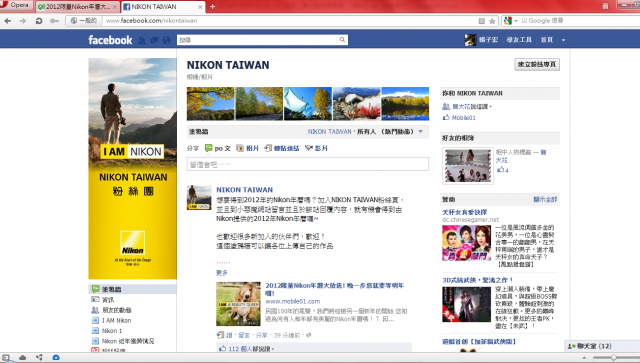Show all sponsored ads link
640x363 pixels.
(x=545, y=199)
